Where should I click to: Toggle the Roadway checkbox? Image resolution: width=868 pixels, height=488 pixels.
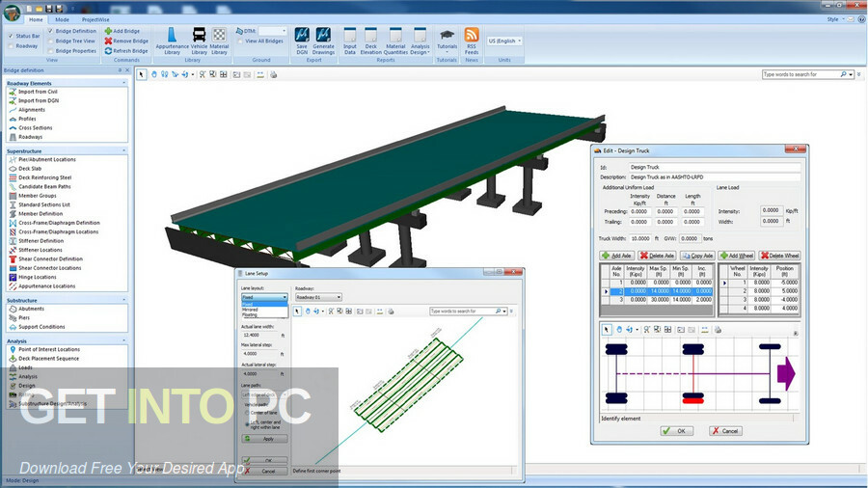[11, 46]
